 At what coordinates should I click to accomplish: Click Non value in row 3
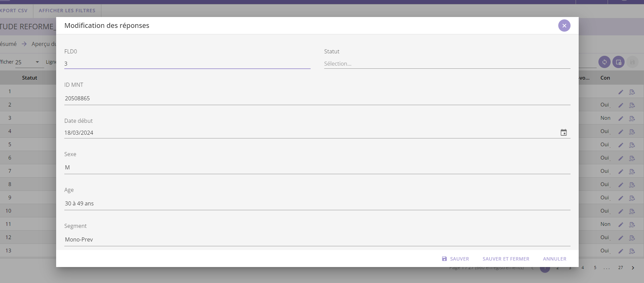point(606,118)
